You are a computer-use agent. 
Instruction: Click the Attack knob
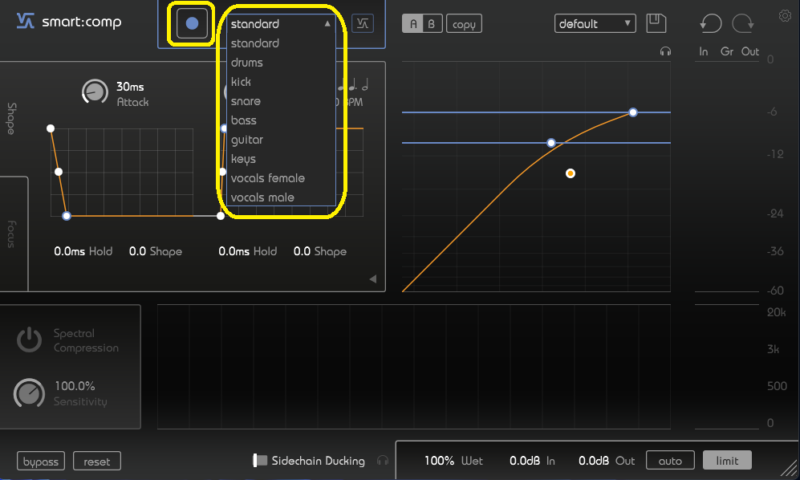[94, 92]
